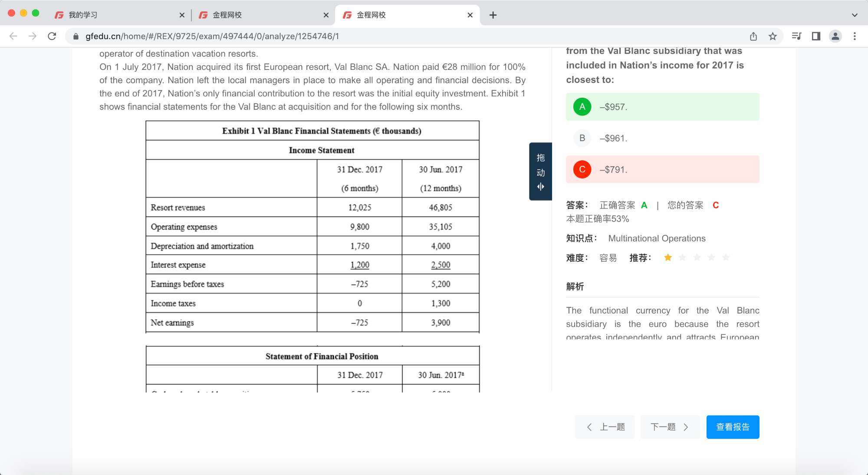Expand the tab list chevron dropdown
The image size is (868, 475).
pyautogui.click(x=855, y=15)
